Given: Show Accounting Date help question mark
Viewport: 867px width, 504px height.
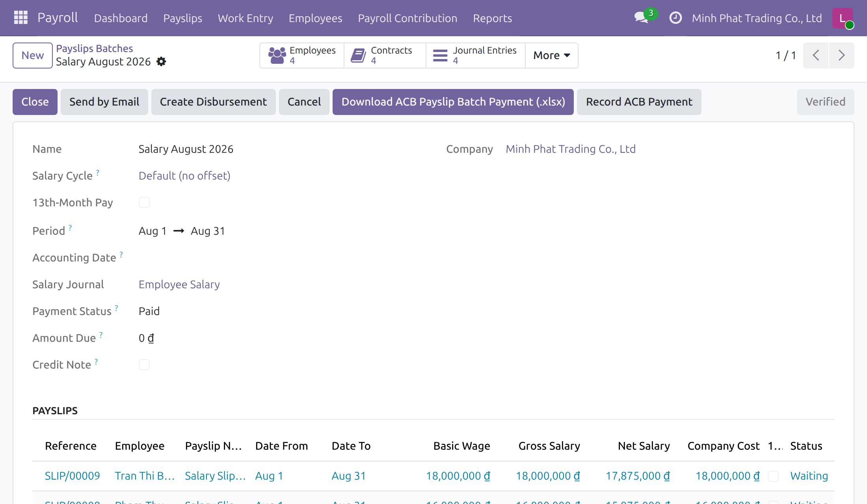Looking at the screenshot, I should (x=121, y=254).
